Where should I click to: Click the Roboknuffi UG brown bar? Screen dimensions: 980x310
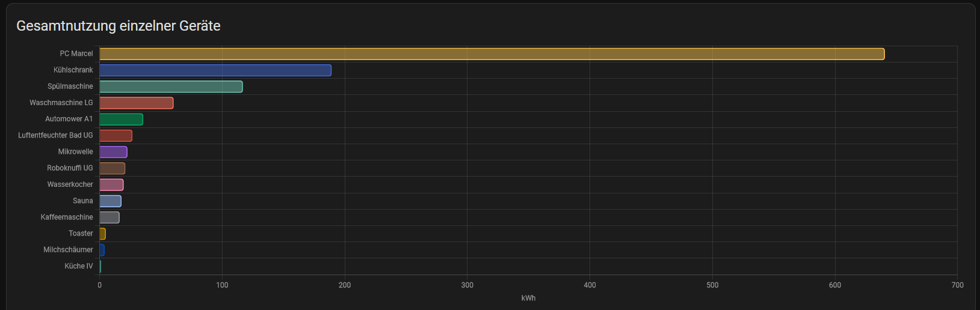(112, 168)
